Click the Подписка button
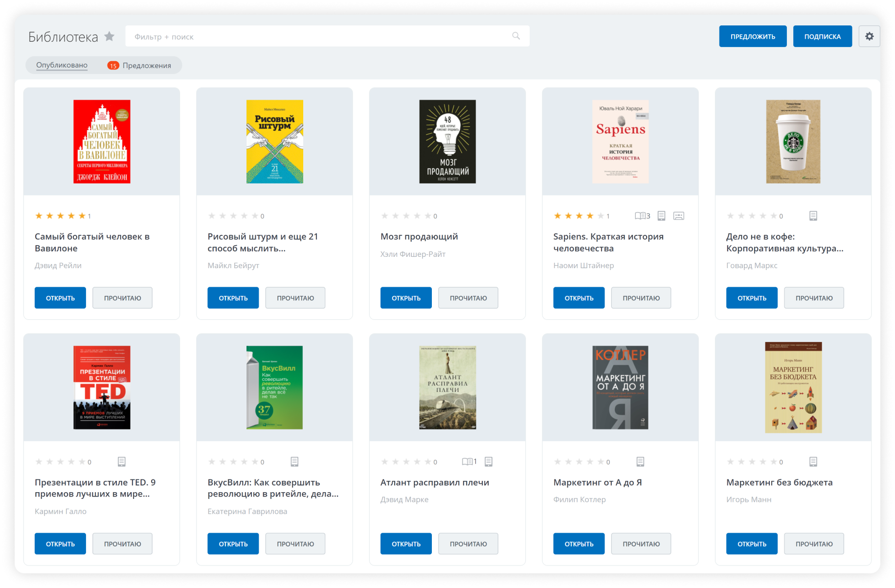This screenshot has height=588, width=895. [822, 37]
